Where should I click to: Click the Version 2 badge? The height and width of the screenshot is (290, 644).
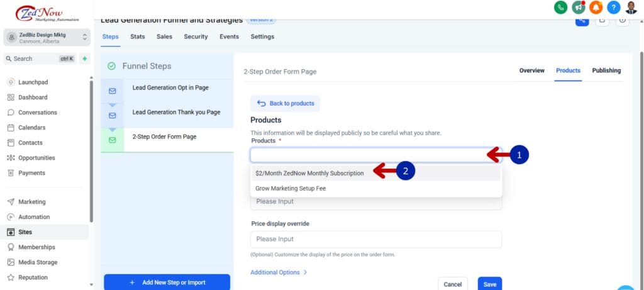(x=261, y=20)
